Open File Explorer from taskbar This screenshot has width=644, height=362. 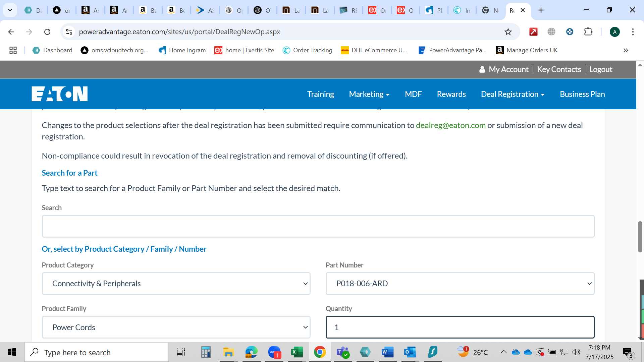228,352
